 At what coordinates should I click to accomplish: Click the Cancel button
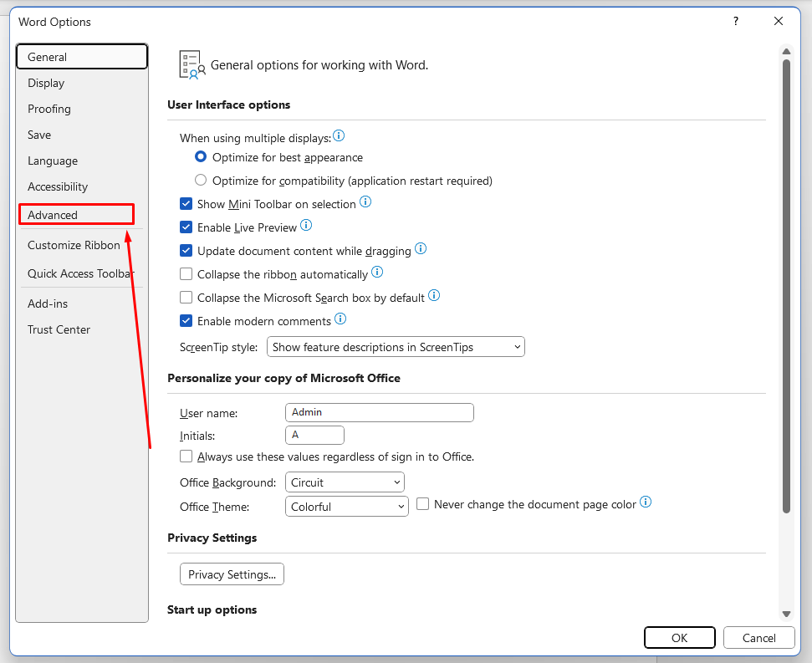[758, 638]
